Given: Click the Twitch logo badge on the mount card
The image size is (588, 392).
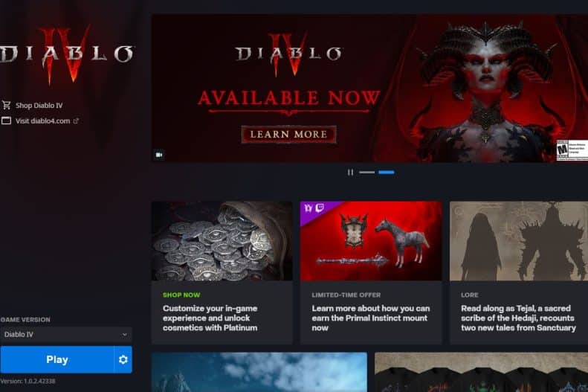Looking at the screenshot, I should click(x=320, y=208).
